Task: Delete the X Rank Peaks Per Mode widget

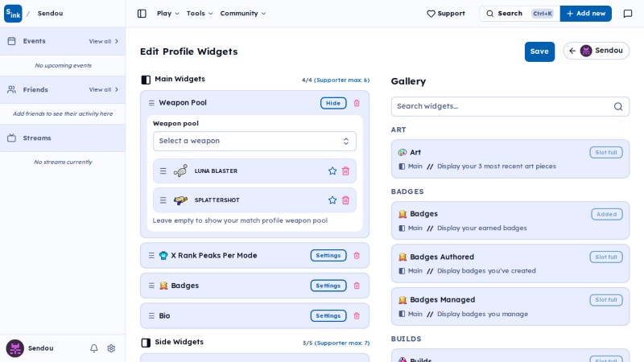Action: (x=357, y=256)
